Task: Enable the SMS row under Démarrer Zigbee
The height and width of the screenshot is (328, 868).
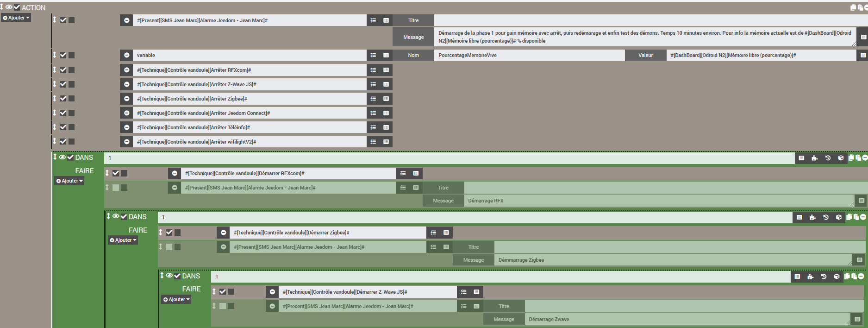Action: click(169, 247)
